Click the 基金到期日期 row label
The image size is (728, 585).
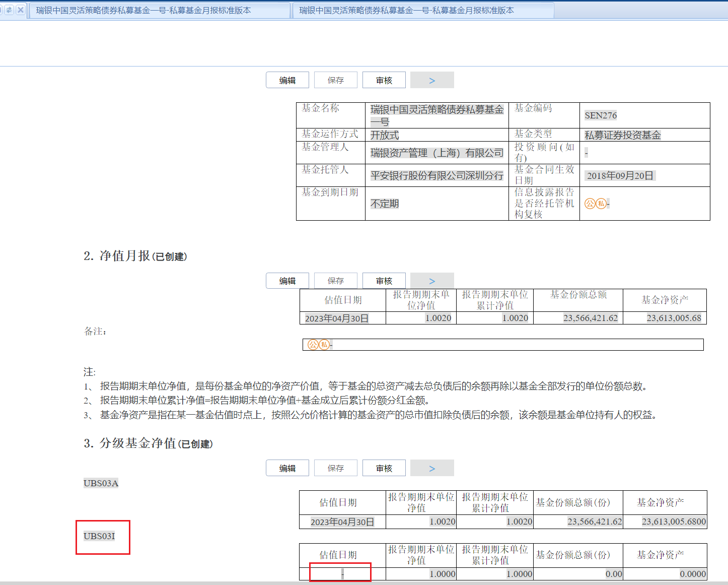tap(330, 192)
